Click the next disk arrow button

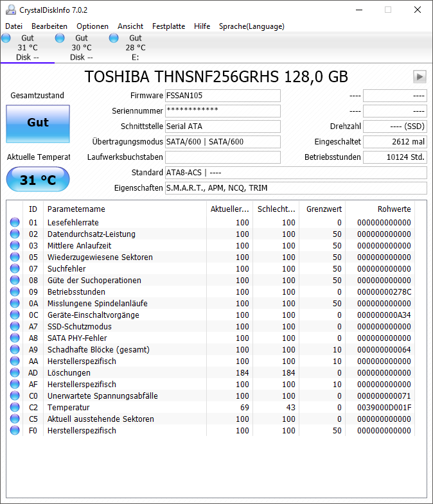[x=420, y=77]
